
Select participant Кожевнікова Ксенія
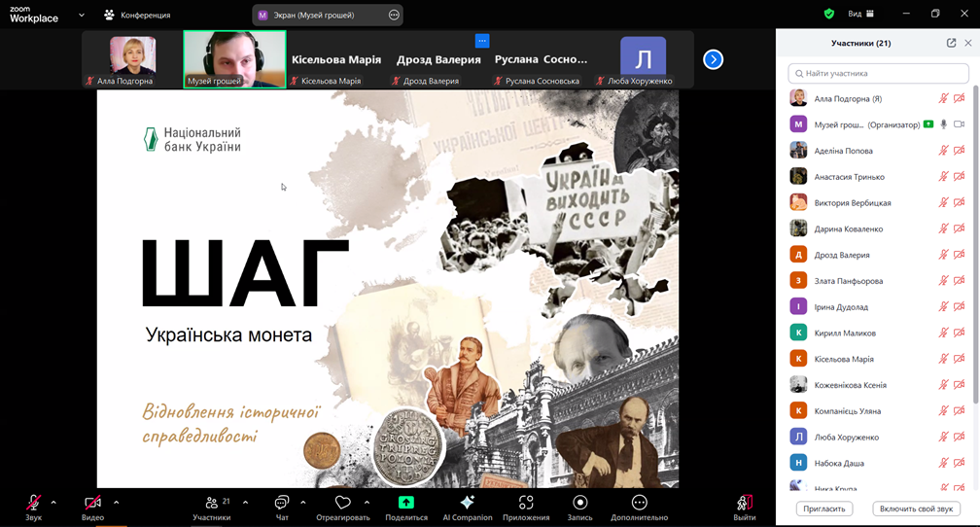[x=878, y=385]
